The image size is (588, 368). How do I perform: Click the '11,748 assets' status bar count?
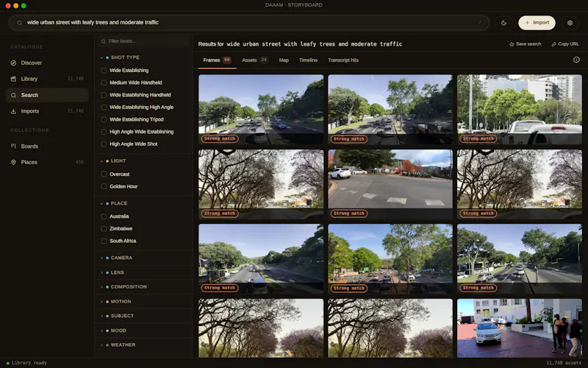564,363
